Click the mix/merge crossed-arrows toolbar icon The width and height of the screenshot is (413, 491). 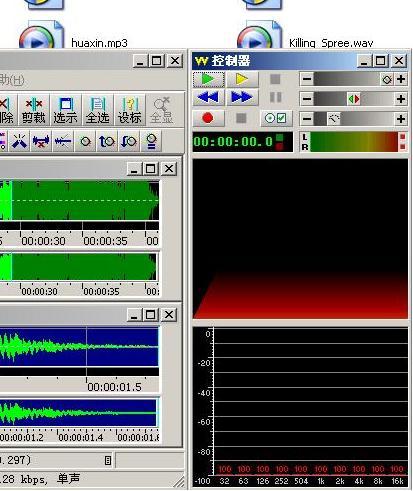click(19, 141)
